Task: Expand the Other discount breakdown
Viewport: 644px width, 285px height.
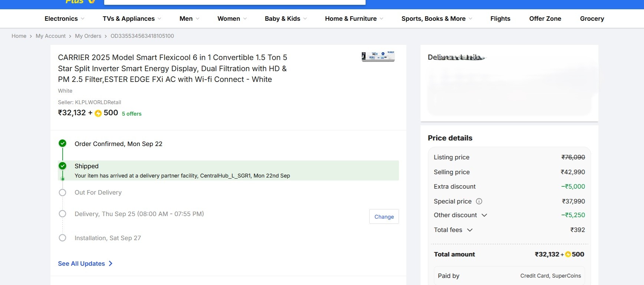Action: pos(484,215)
